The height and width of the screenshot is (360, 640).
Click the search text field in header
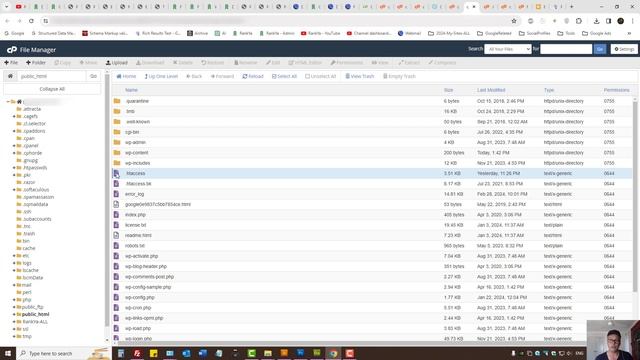[566, 49]
